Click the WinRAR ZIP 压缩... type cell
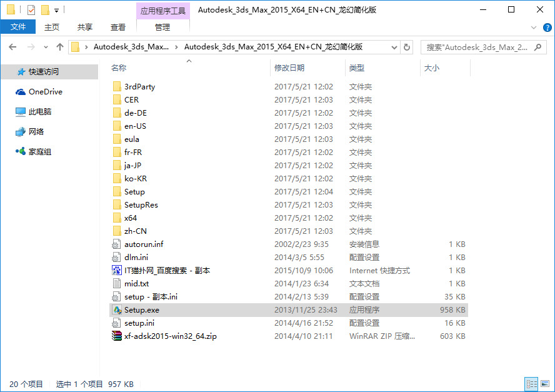 [382, 336]
